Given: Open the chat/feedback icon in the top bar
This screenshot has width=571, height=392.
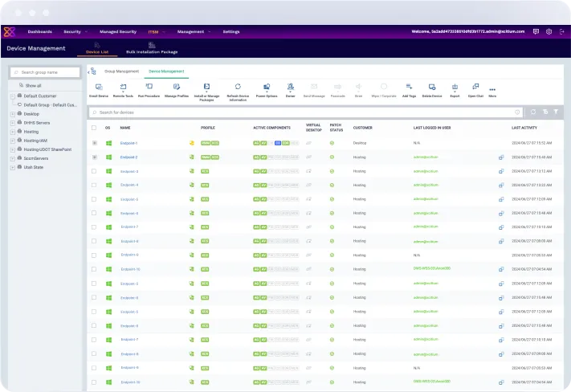Looking at the screenshot, I should point(536,31).
